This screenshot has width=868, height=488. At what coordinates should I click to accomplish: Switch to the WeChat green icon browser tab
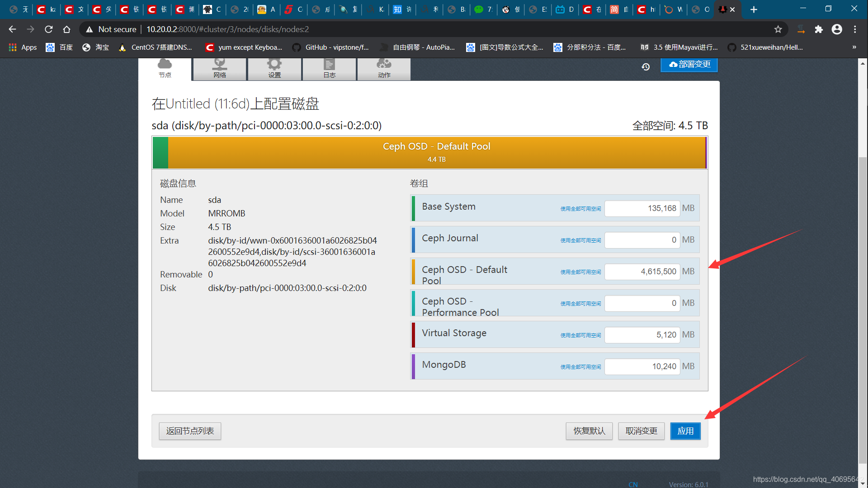pyautogui.click(x=484, y=9)
